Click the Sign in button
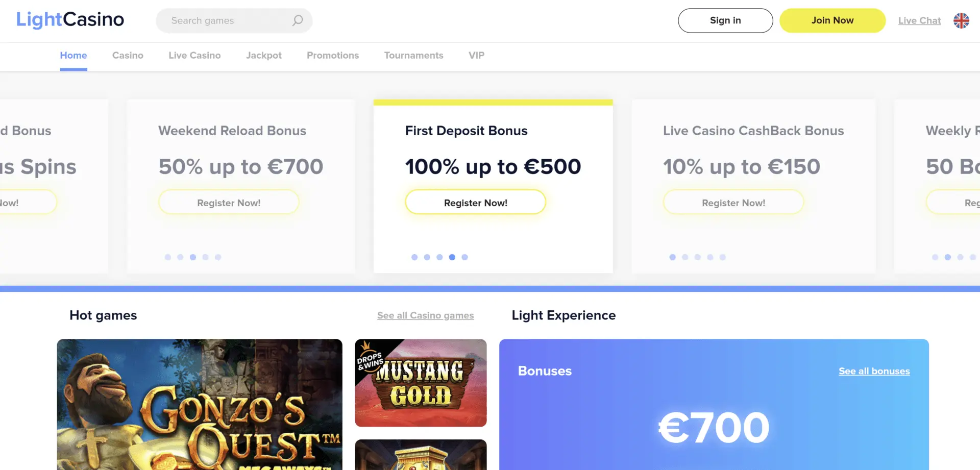The width and height of the screenshot is (980, 470). point(725,20)
